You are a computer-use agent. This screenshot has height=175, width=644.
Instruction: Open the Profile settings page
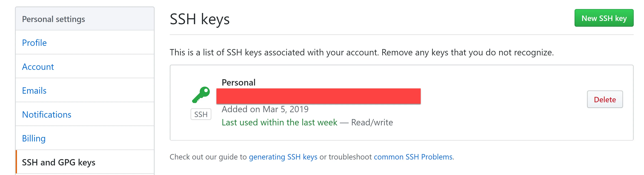coord(34,43)
